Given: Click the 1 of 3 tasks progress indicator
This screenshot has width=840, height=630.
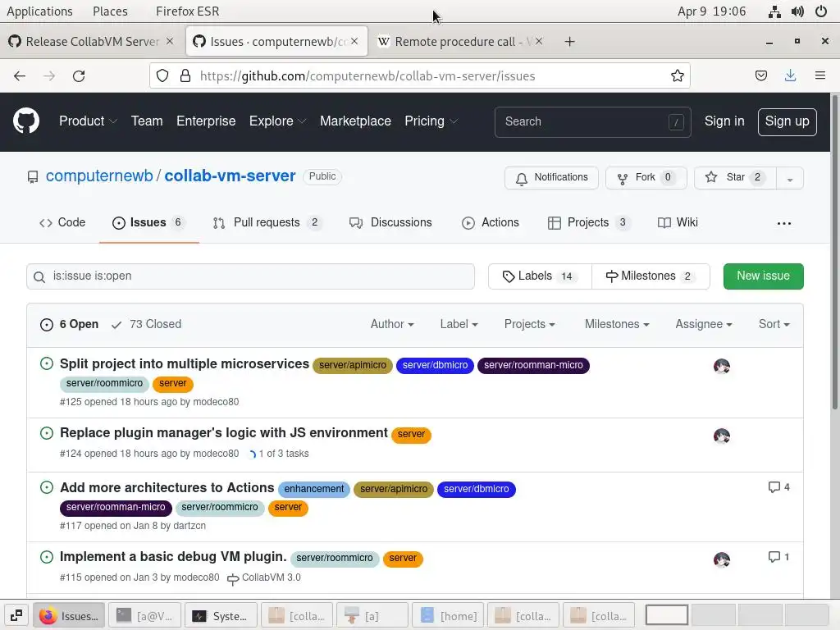Looking at the screenshot, I should [x=279, y=454].
